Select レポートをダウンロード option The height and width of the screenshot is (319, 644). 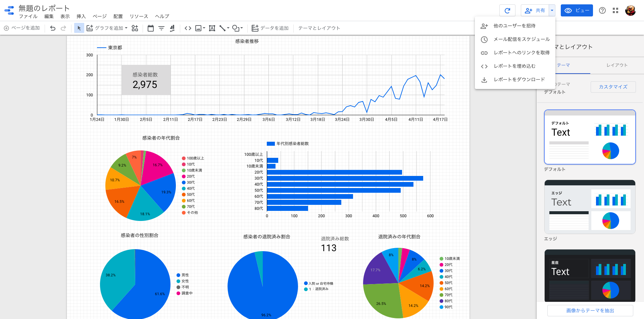[x=515, y=80]
